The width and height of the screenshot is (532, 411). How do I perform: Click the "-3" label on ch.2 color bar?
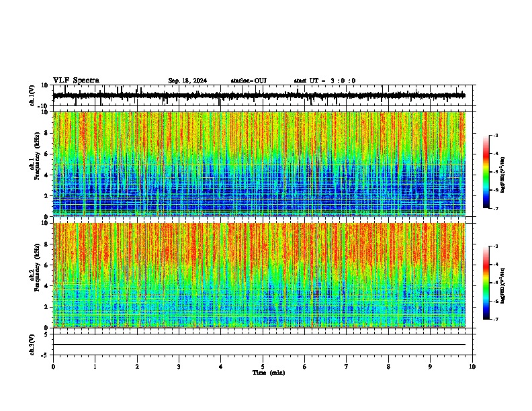pyautogui.click(x=496, y=246)
